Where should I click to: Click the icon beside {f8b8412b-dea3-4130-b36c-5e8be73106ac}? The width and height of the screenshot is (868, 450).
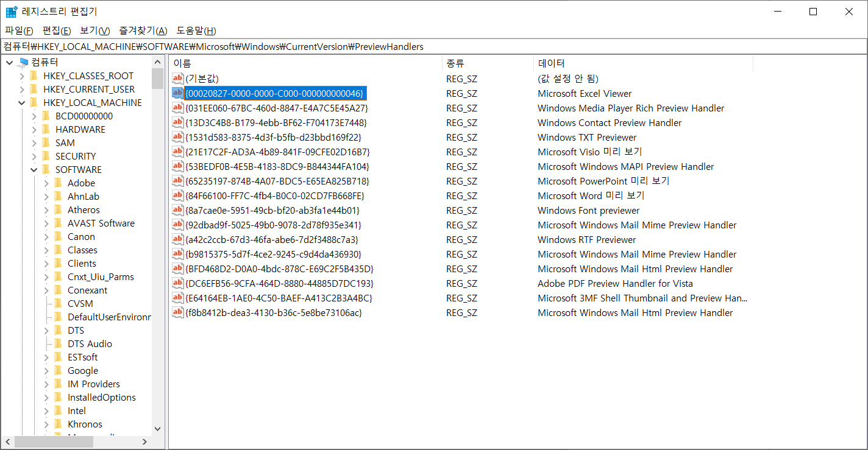(x=178, y=312)
